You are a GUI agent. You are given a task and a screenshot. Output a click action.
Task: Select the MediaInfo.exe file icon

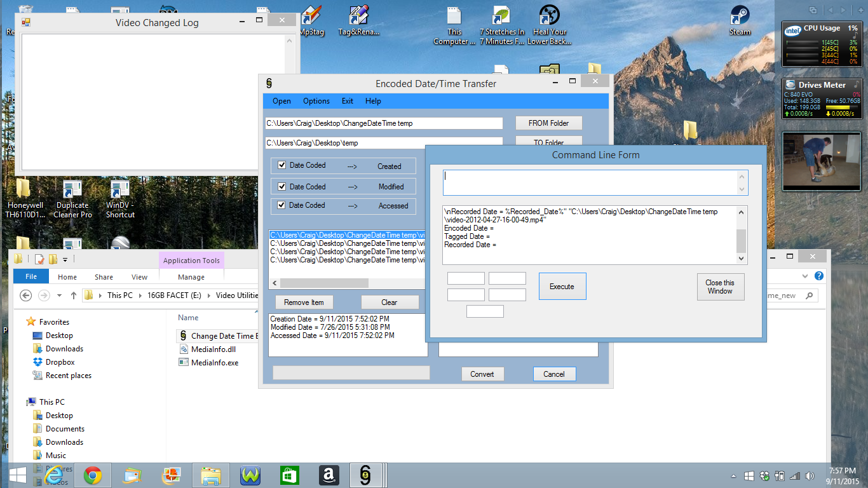tap(183, 363)
